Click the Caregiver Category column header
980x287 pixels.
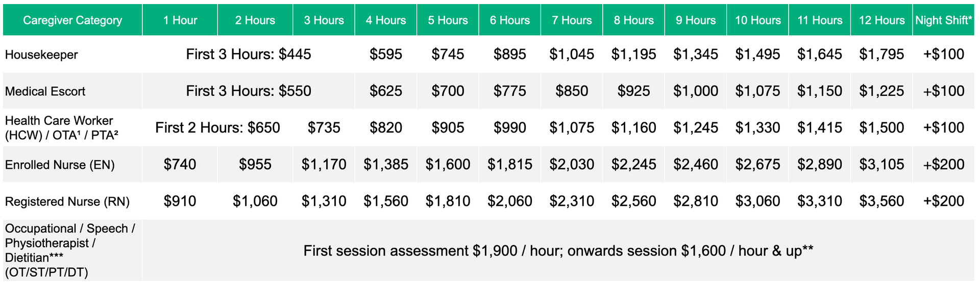(72, 20)
